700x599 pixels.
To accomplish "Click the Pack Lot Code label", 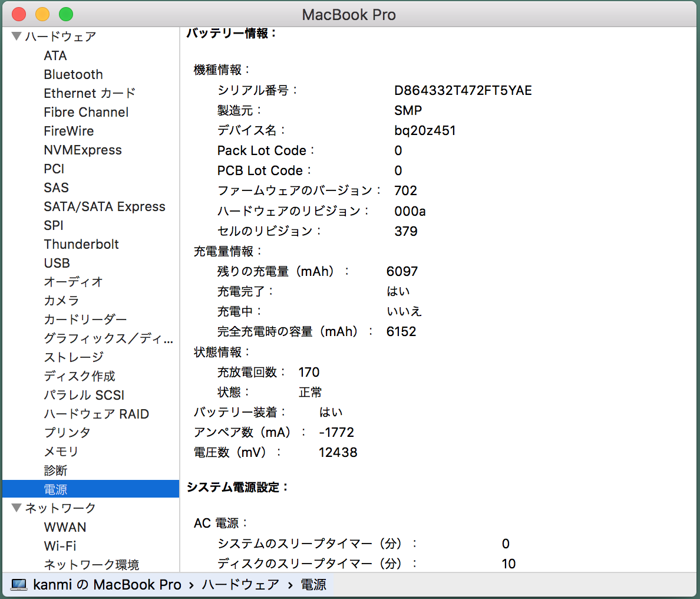I will pos(266,150).
